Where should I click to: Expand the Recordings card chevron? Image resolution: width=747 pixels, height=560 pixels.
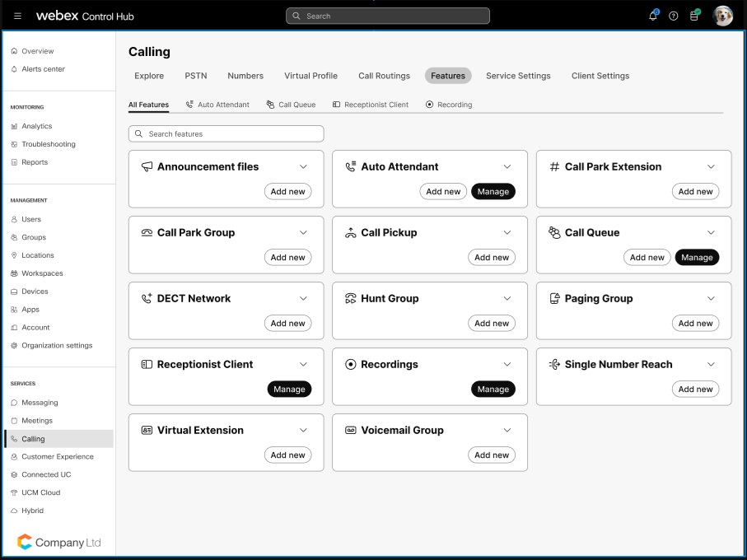pos(507,364)
